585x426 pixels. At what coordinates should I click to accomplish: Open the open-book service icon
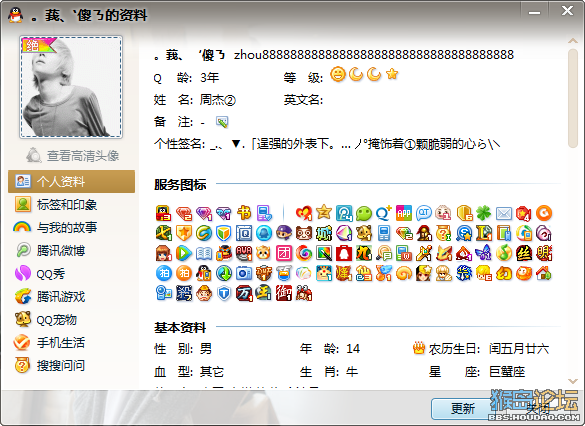pyautogui.click(x=204, y=253)
